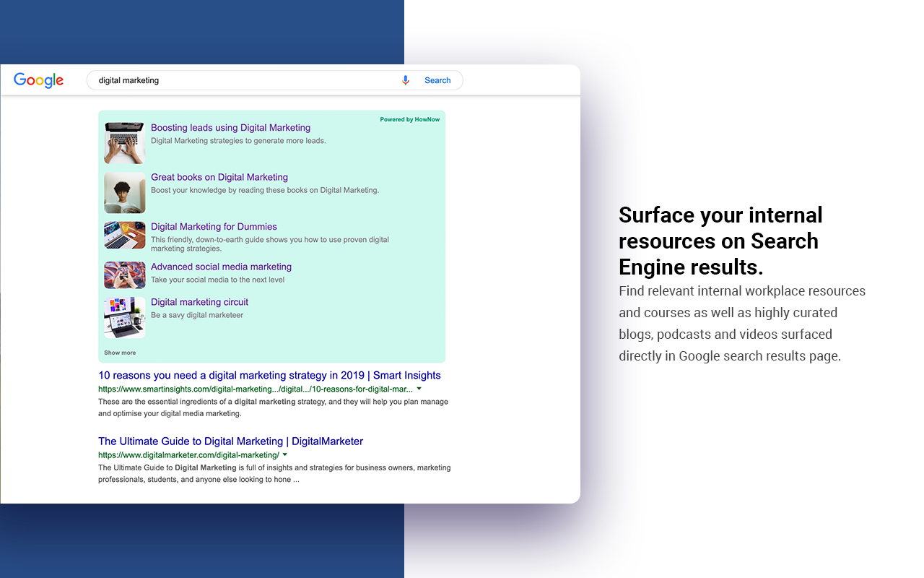Open the person reading thumbnail for Great books
The height and width of the screenshot is (578, 924).
pyautogui.click(x=125, y=192)
